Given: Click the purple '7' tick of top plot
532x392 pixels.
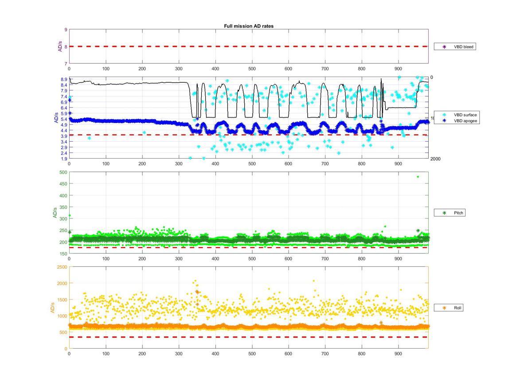Looking at the screenshot, I should [x=66, y=64].
